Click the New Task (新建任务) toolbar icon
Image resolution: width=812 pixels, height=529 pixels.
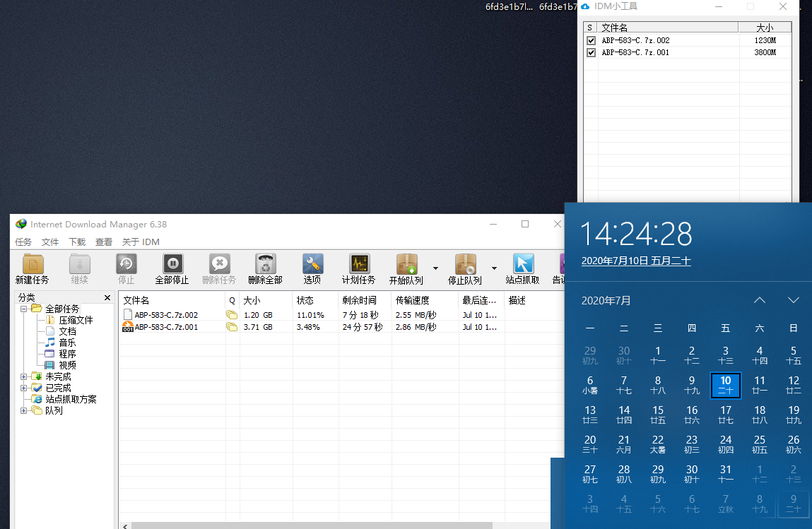pyautogui.click(x=33, y=263)
